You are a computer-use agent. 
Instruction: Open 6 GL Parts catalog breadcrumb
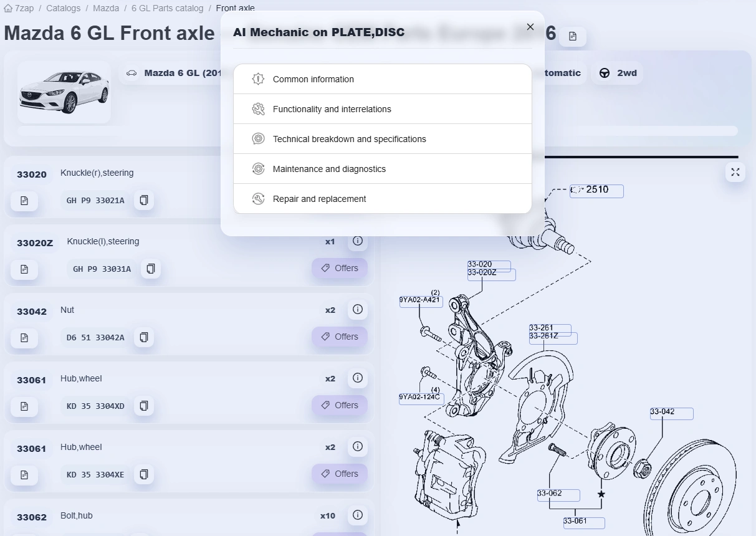coord(167,8)
